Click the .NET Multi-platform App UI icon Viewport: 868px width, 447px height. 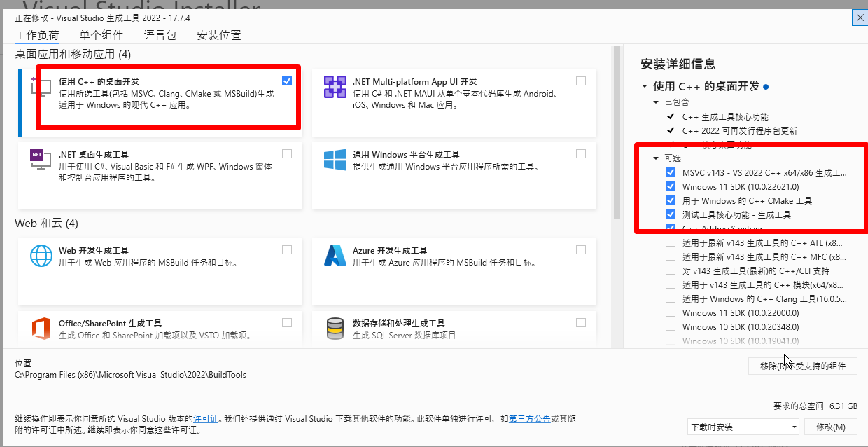click(x=335, y=87)
